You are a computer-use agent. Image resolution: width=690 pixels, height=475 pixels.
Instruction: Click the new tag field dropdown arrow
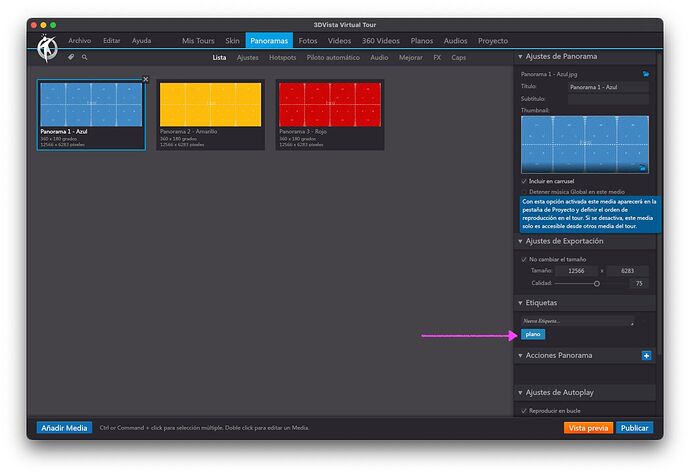point(632,324)
